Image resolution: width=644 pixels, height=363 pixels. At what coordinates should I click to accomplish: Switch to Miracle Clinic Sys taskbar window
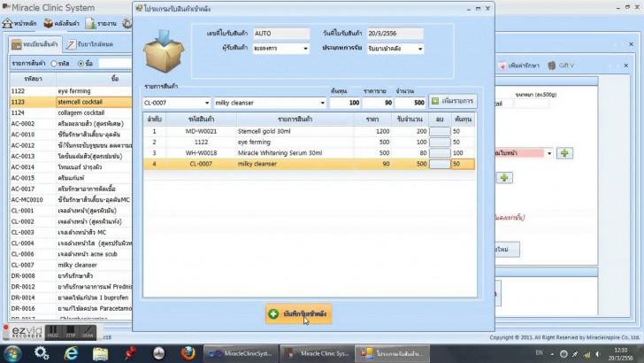pos(317,353)
